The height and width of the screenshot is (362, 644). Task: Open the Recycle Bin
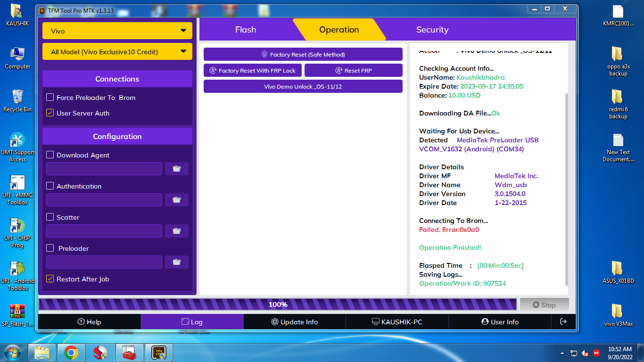click(17, 100)
